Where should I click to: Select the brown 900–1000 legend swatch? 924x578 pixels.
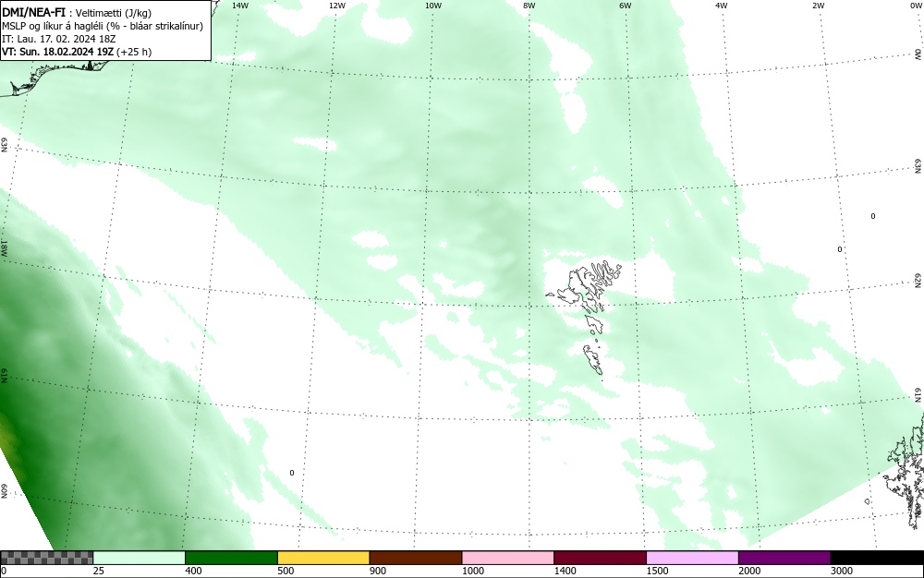click(x=416, y=558)
